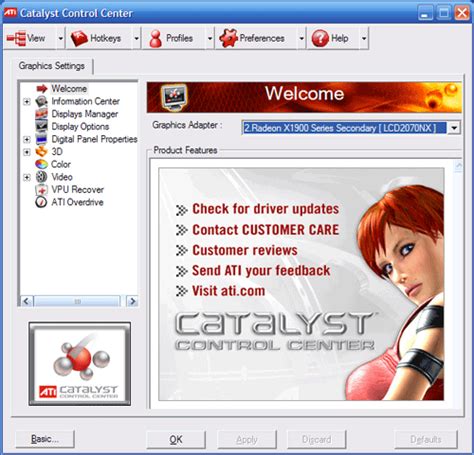Click the Defaults button
474x455 pixels.
(426, 439)
